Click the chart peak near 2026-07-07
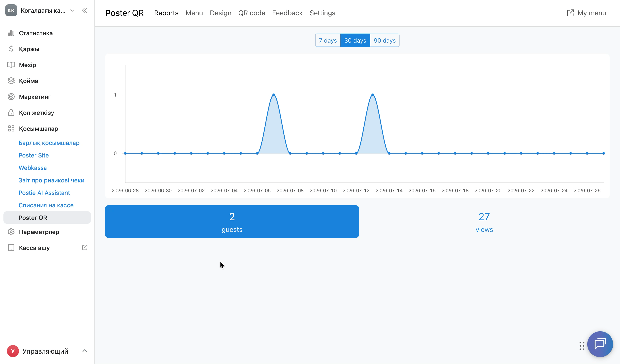 [x=274, y=95]
